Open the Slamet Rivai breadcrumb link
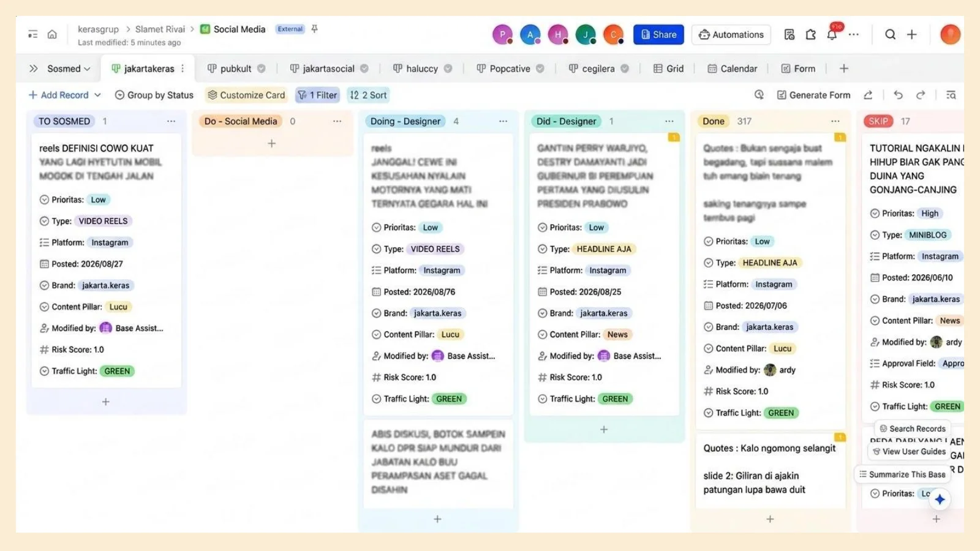 (160, 29)
